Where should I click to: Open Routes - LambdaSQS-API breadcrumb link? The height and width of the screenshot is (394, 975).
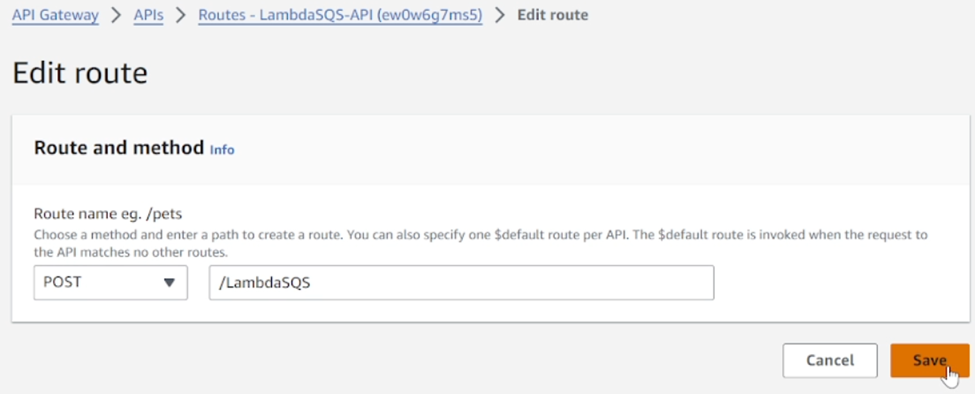click(340, 15)
